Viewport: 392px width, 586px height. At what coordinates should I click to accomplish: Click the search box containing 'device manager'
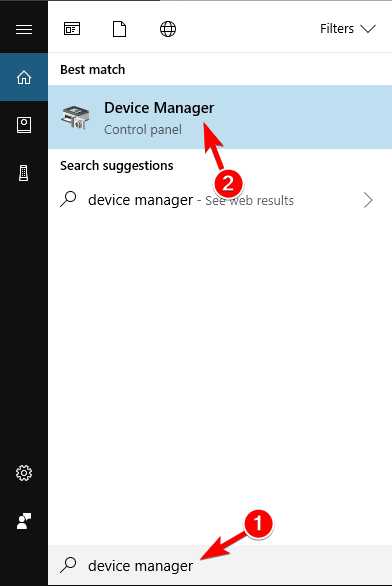tap(220, 565)
